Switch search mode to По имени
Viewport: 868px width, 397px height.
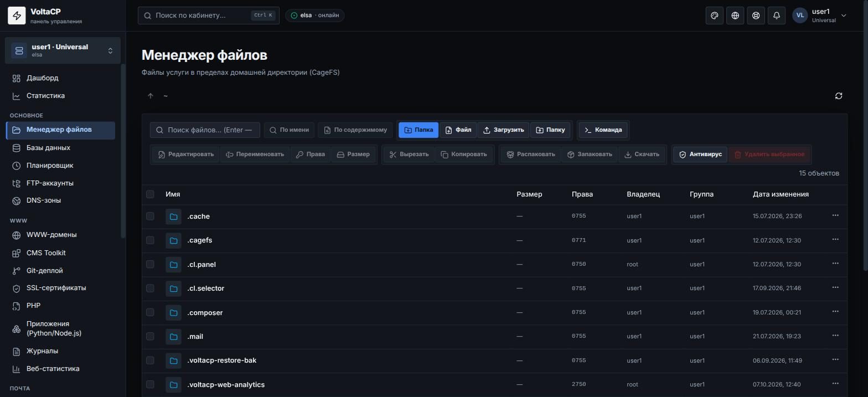point(289,130)
